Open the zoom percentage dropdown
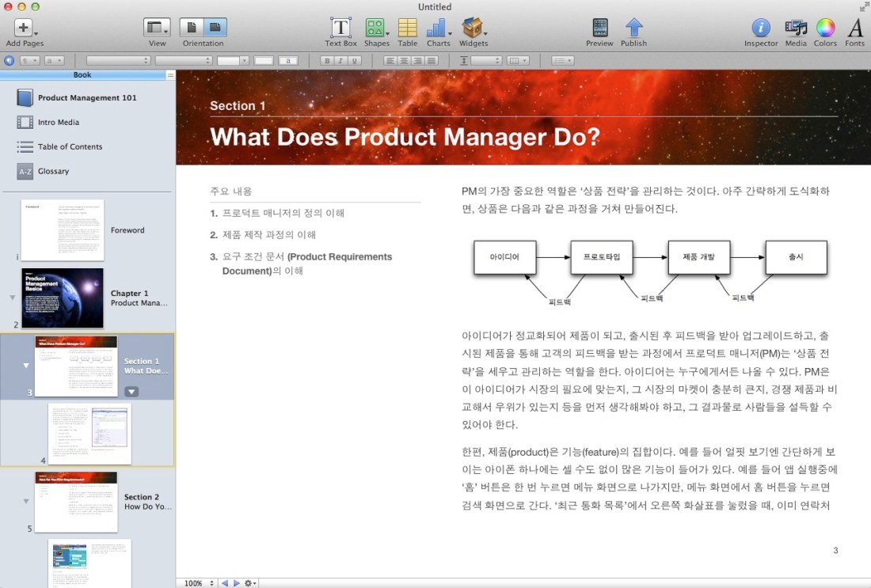The image size is (871, 588). (x=199, y=583)
